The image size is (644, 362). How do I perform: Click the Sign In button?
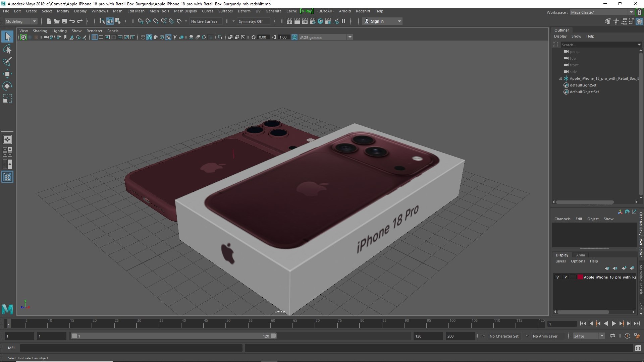pyautogui.click(x=382, y=21)
